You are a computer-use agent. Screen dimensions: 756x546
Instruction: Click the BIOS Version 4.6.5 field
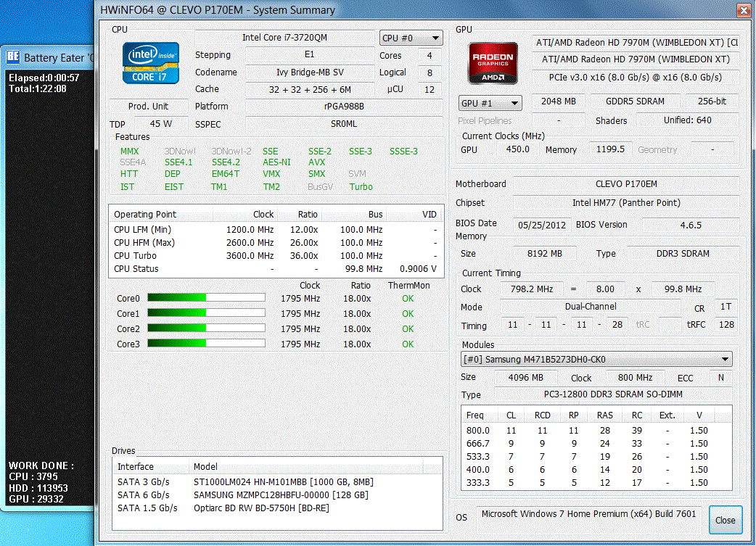pos(691,225)
